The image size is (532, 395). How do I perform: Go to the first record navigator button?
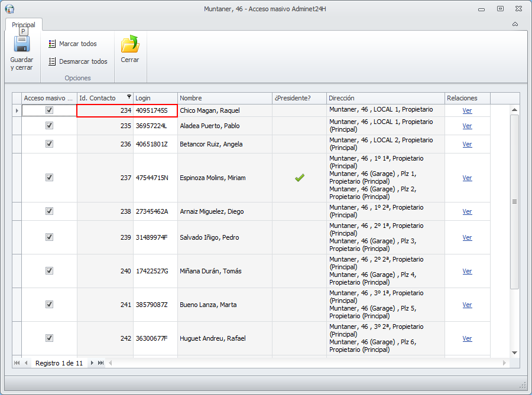[x=17, y=363]
